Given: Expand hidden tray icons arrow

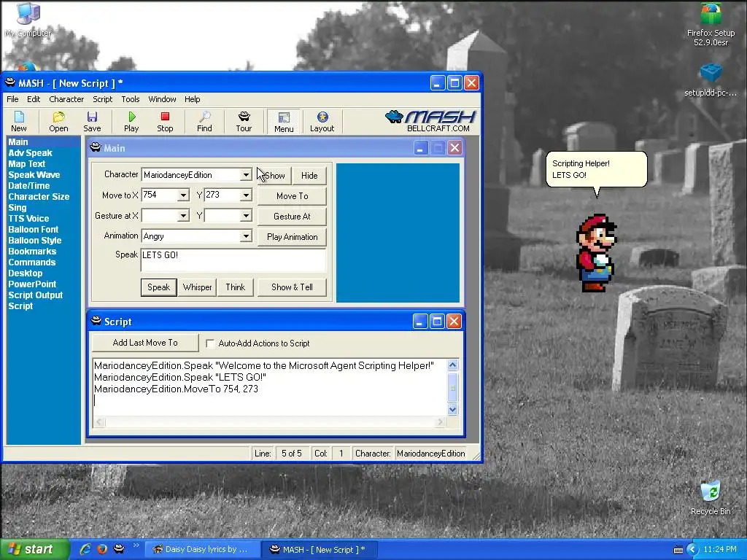Looking at the screenshot, I should pyautogui.click(x=693, y=550).
